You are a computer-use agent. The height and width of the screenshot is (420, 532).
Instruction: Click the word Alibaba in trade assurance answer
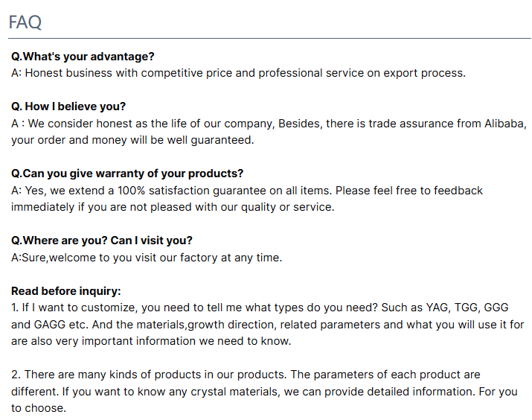[505, 124]
